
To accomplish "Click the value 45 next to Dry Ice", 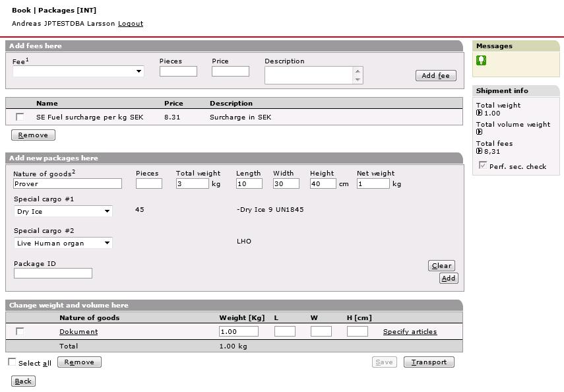I will pos(140,209).
